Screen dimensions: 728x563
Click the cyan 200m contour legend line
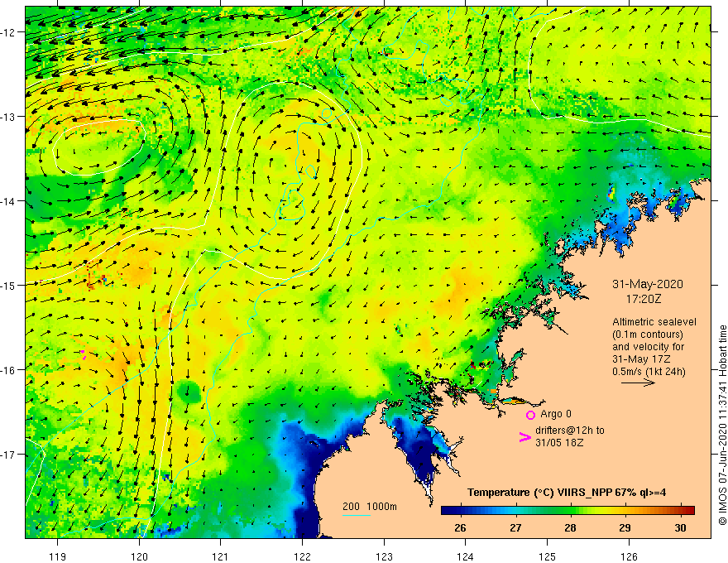[x=357, y=516]
